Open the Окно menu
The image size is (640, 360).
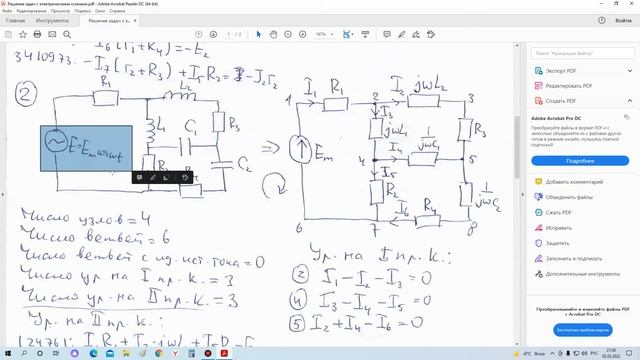point(100,11)
